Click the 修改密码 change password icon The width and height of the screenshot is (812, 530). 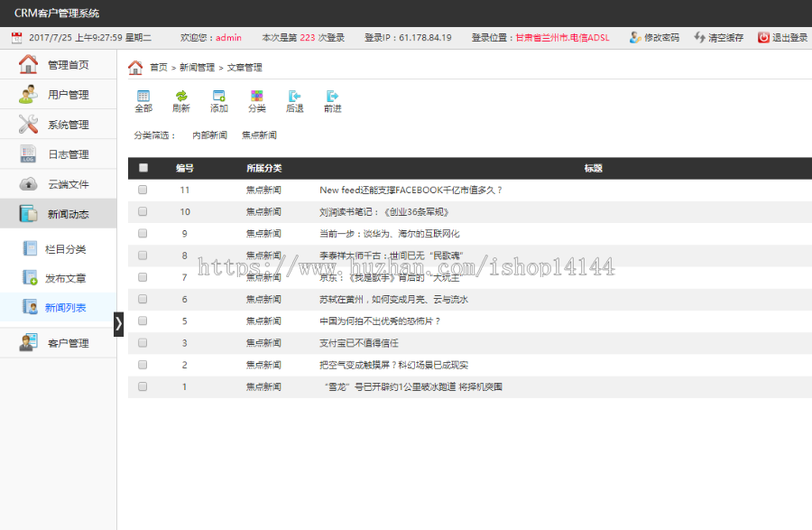click(635, 37)
